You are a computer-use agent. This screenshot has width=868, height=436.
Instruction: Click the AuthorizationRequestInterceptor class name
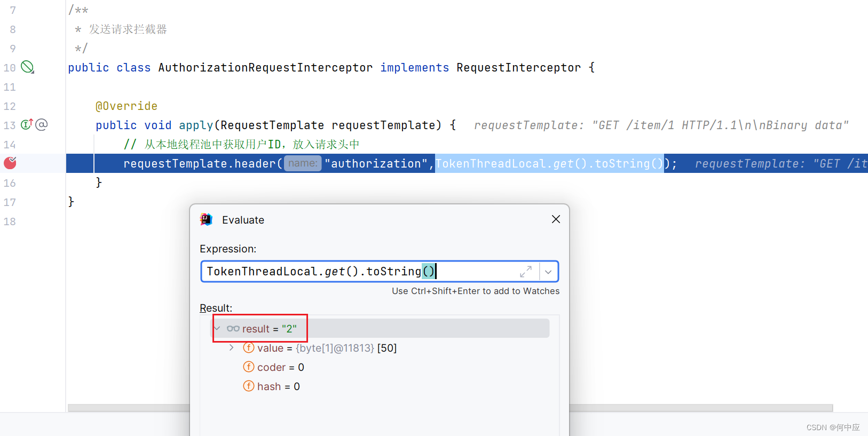click(x=265, y=67)
